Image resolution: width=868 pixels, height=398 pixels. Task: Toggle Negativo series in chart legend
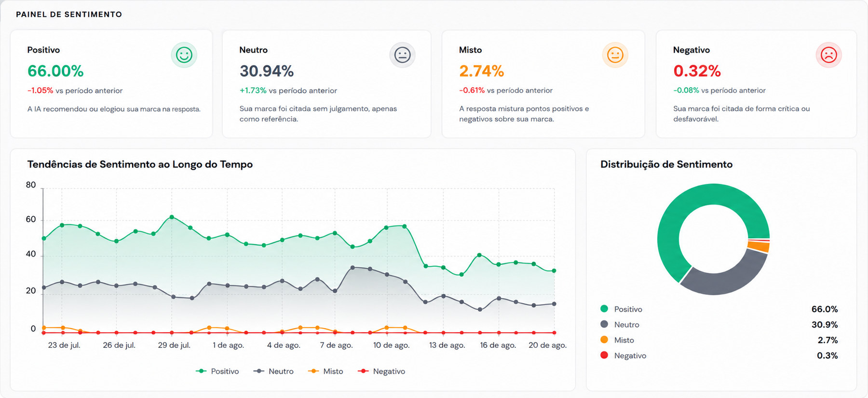(381, 371)
